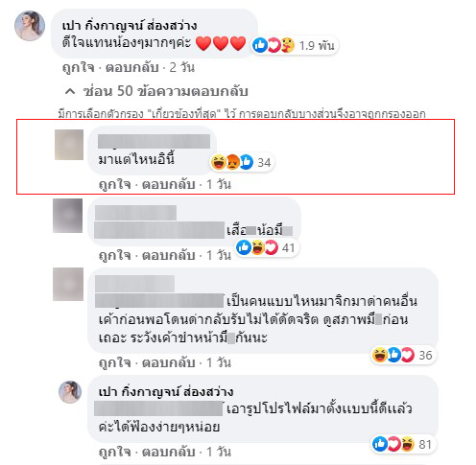Open reactions on the 1.9 พัน comment

coord(295,45)
